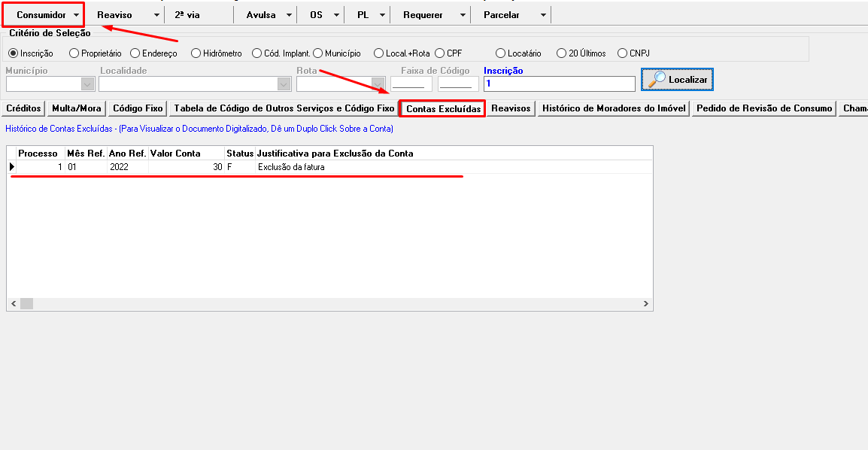
Task: Open the Créditos tab
Action: tap(23, 108)
